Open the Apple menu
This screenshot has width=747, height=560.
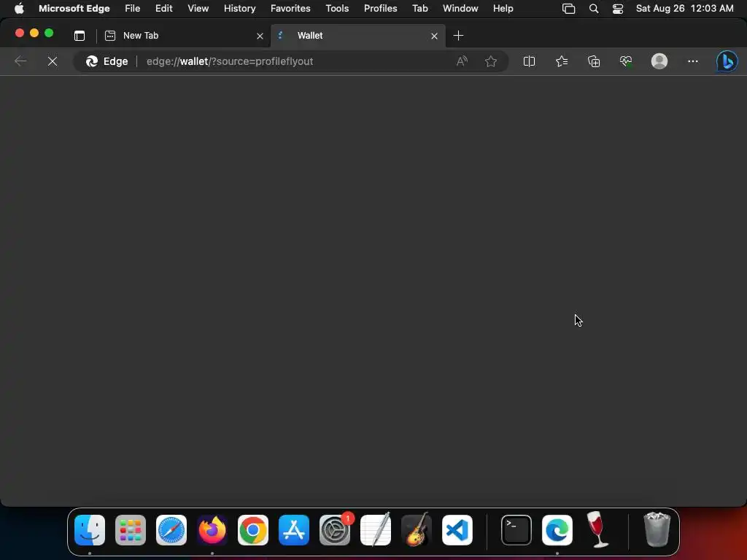coord(19,9)
